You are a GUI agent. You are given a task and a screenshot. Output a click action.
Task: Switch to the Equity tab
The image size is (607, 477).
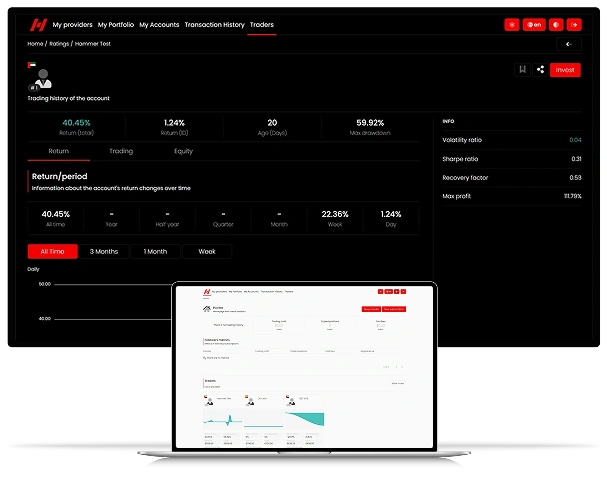click(183, 151)
